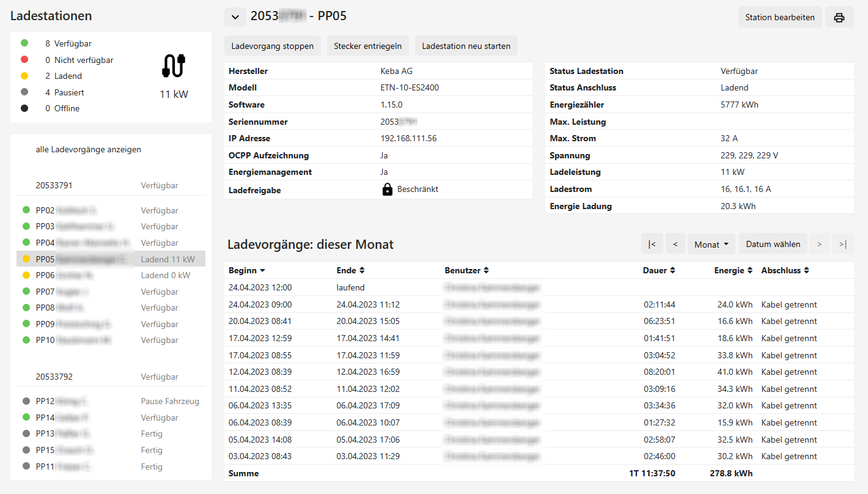Screen dimensions: 868x494
Task: Click the 41.0 kWh energy value
Action: pyautogui.click(x=735, y=372)
